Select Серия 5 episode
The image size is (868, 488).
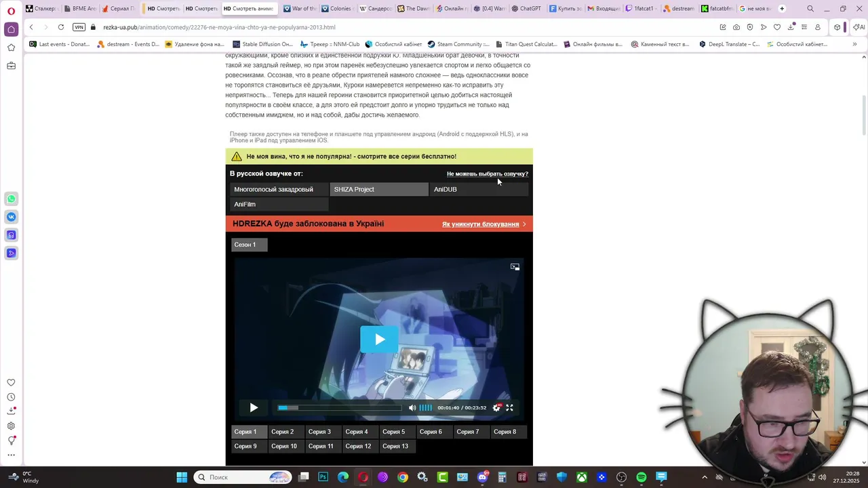(397, 432)
